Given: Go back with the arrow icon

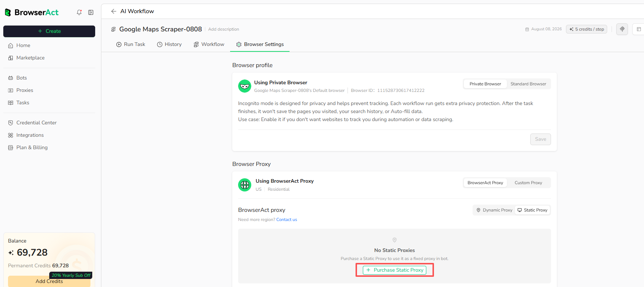Looking at the screenshot, I should (x=114, y=11).
